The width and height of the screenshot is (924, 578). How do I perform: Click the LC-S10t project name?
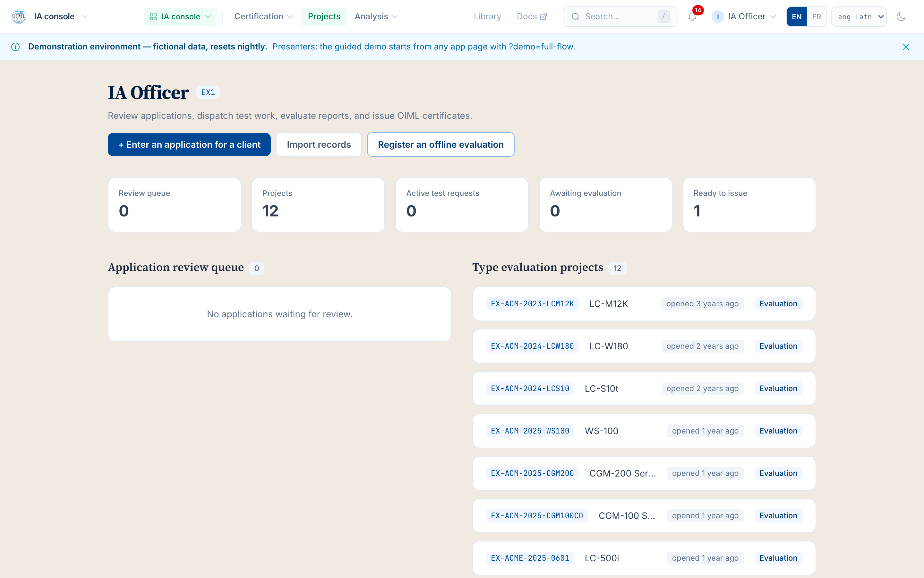click(x=601, y=389)
